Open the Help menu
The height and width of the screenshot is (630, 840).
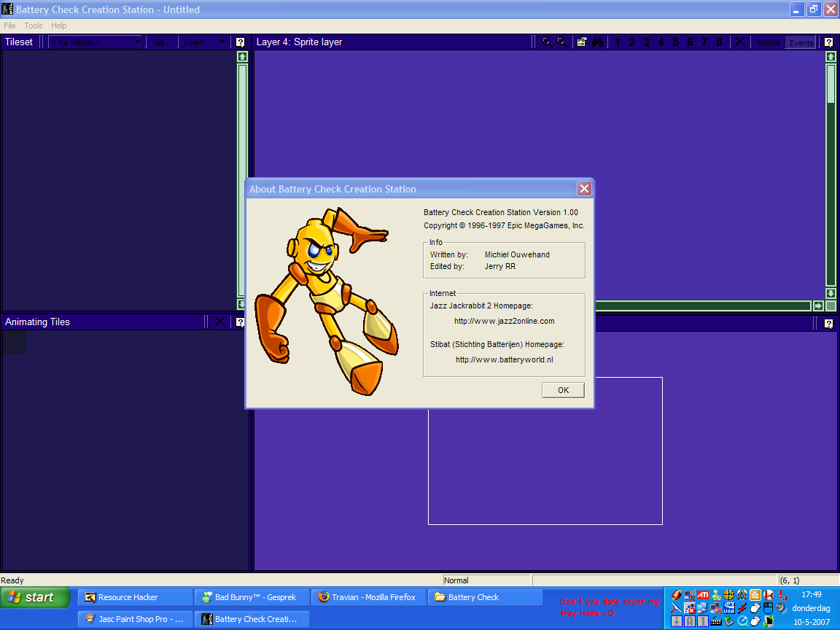(x=59, y=26)
